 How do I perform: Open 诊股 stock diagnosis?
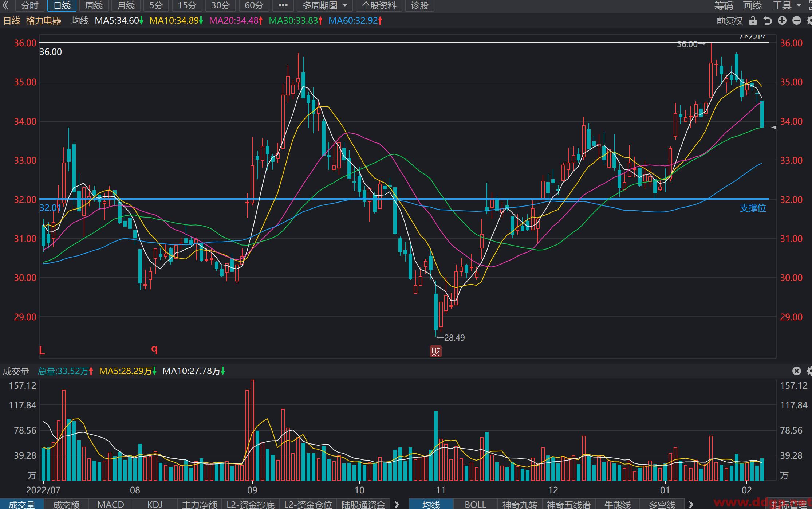(x=420, y=5)
